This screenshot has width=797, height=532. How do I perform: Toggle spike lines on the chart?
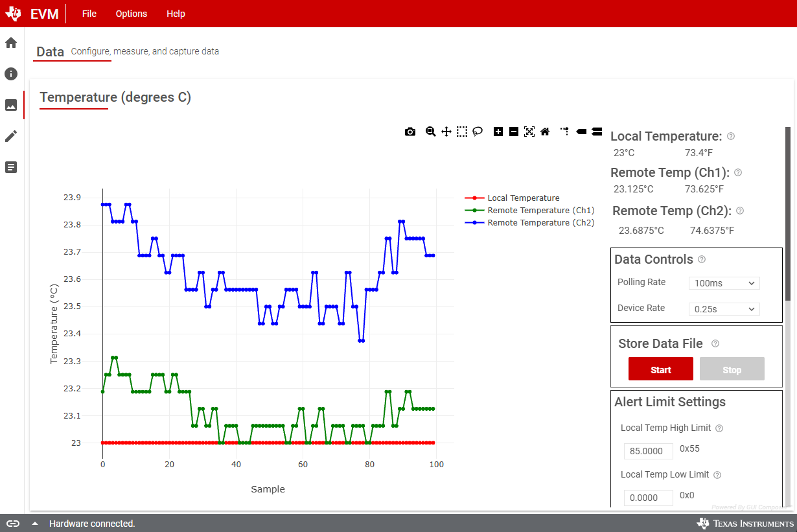[x=564, y=132]
